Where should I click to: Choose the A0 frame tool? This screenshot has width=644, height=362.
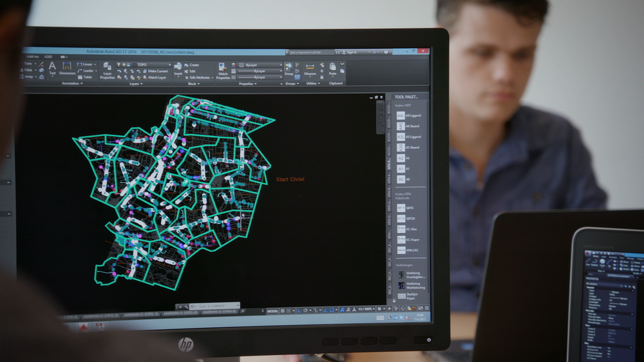[x=403, y=179]
